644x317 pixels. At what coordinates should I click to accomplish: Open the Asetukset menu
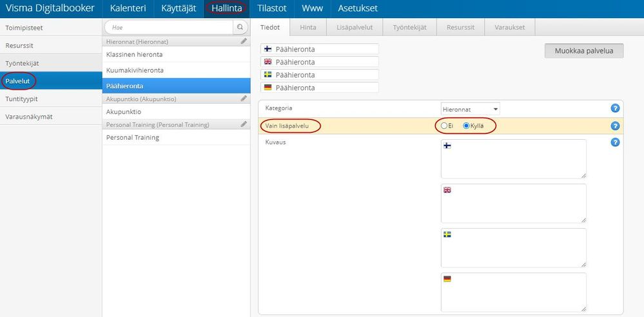(358, 8)
